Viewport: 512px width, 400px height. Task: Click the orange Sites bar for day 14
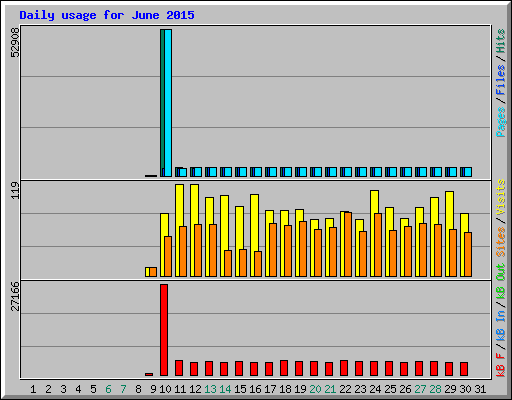[x=228, y=263]
